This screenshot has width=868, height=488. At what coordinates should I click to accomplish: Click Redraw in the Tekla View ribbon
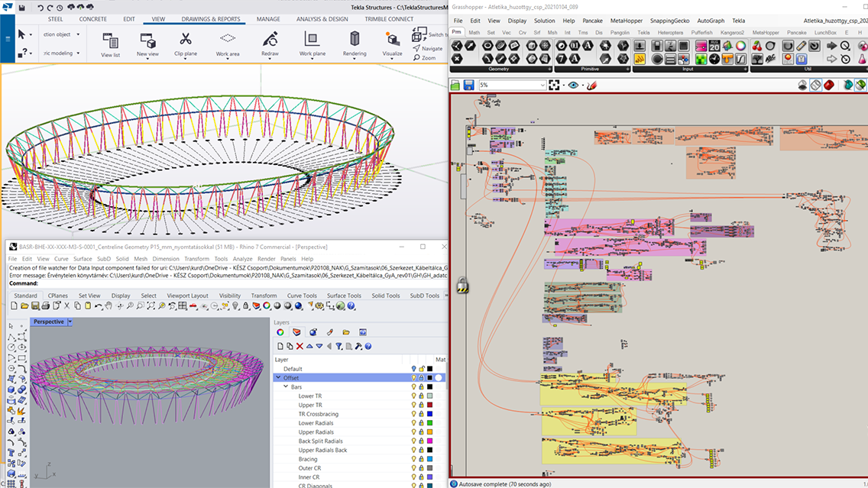[270, 44]
